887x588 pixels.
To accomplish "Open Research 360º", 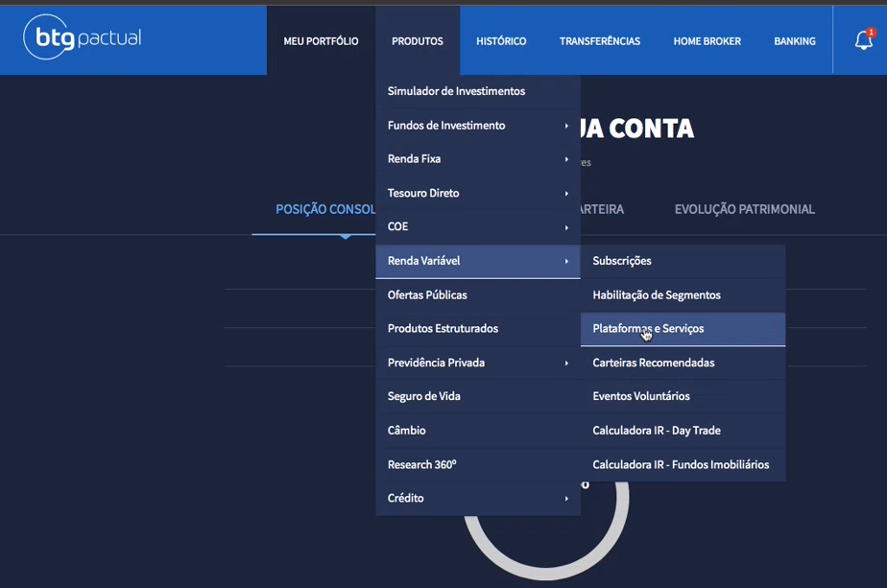I will tap(478, 465).
